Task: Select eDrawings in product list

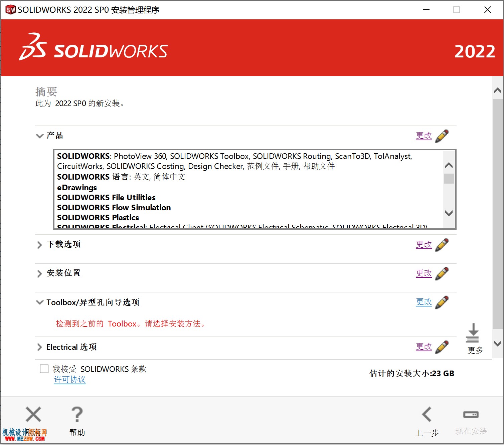Action: (x=77, y=188)
